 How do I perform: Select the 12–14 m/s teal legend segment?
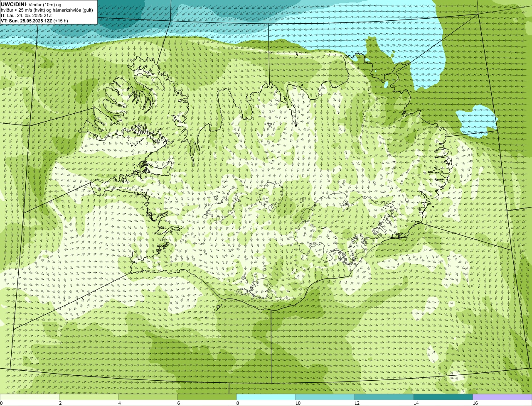point(384,397)
